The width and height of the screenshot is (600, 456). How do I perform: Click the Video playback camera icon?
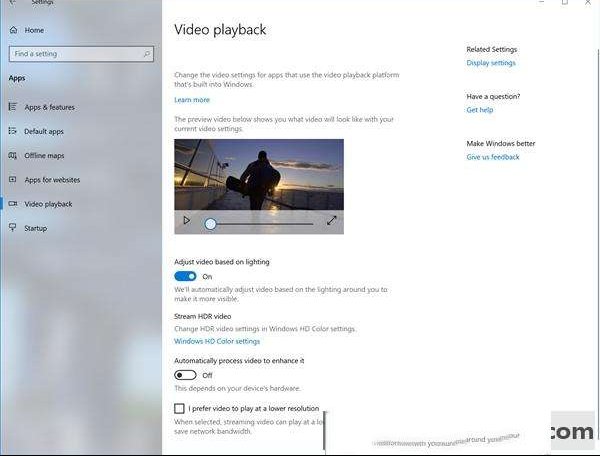pyautogui.click(x=13, y=204)
